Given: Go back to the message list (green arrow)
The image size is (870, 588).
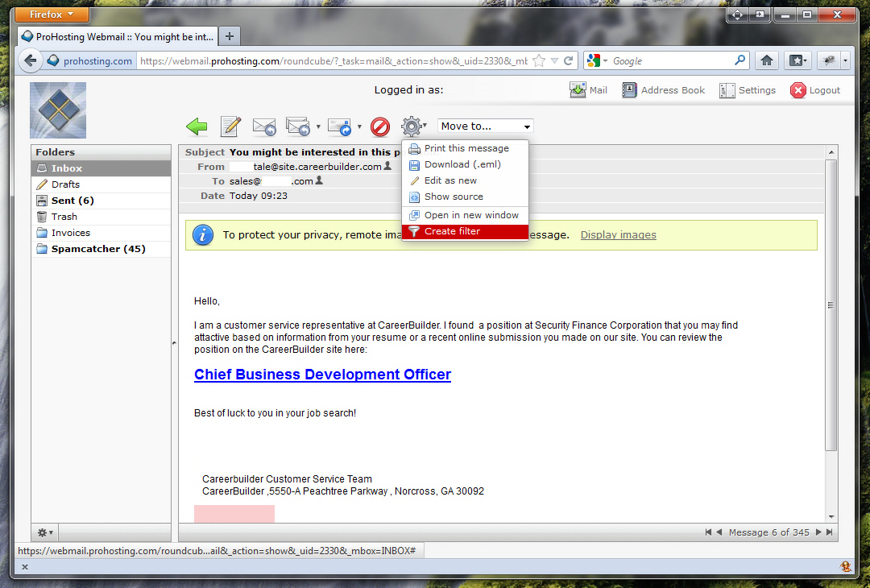Looking at the screenshot, I should pos(197,126).
